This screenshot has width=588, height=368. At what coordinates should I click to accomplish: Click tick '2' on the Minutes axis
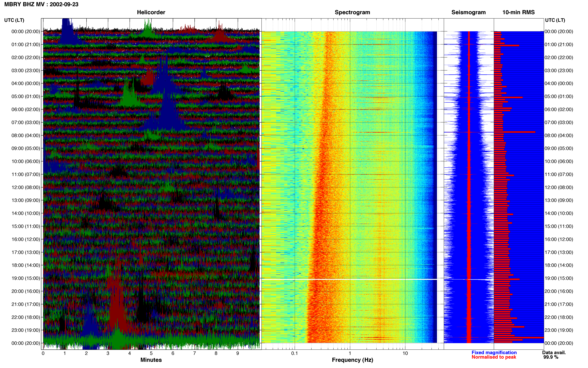86,353
